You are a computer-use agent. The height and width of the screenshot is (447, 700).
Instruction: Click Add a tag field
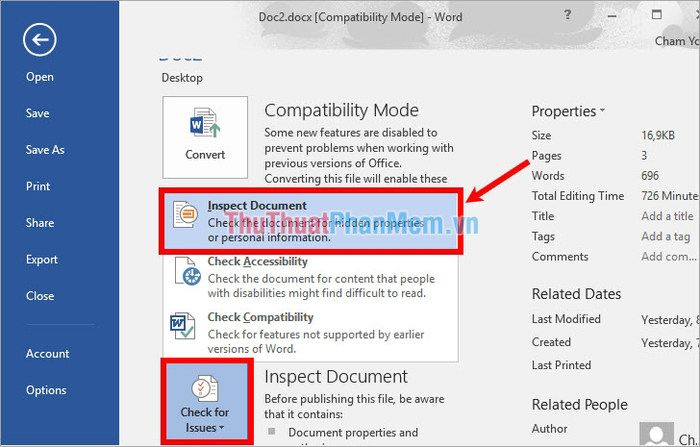coord(665,236)
